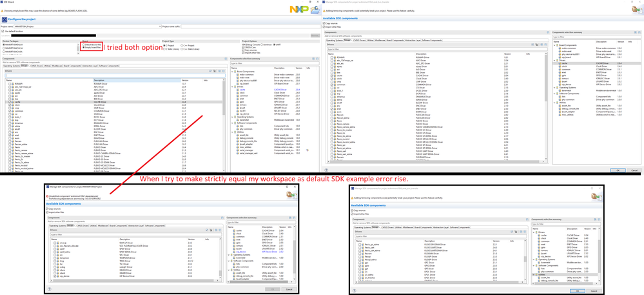This screenshot has width=644, height=295.
Task: Click expand-all icon in top-right Manage window Drivers header
Action: click(542, 45)
